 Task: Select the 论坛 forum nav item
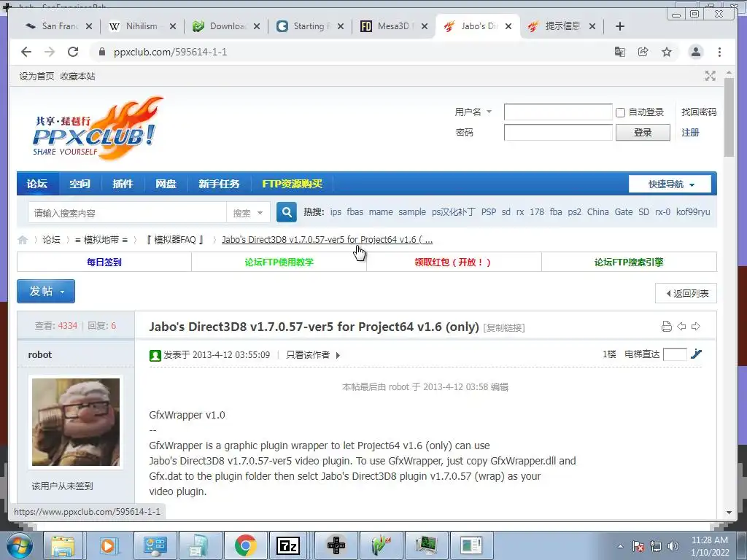37,184
